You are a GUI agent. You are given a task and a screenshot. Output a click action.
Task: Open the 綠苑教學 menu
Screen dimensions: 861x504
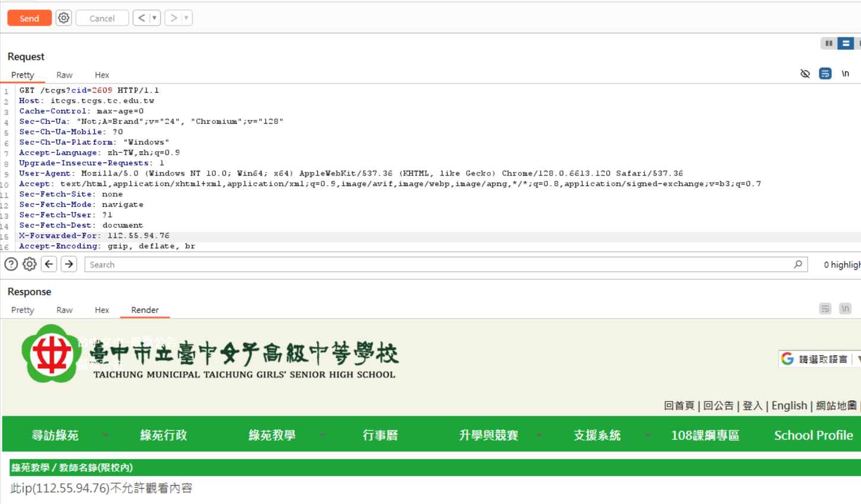coord(272,435)
